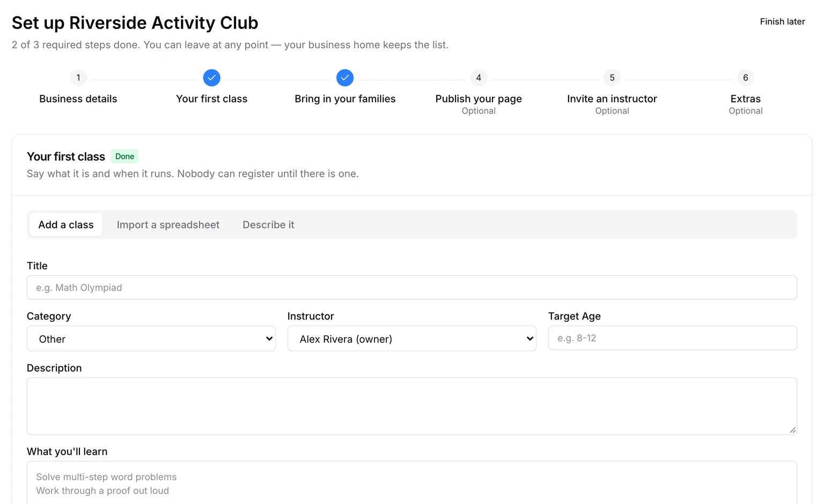Click the Description textarea resize handle
Screen dimensions: 824x504
pos(792,429)
